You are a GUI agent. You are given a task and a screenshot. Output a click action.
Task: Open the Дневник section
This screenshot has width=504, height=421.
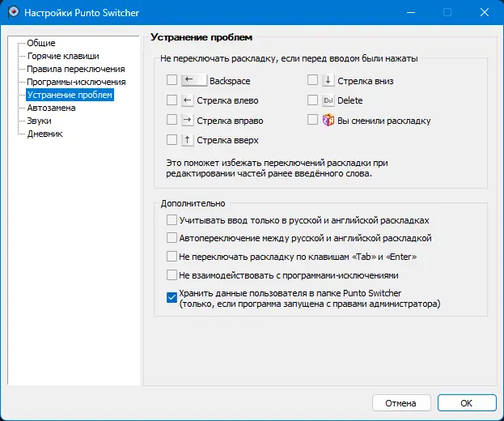click(44, 134)
